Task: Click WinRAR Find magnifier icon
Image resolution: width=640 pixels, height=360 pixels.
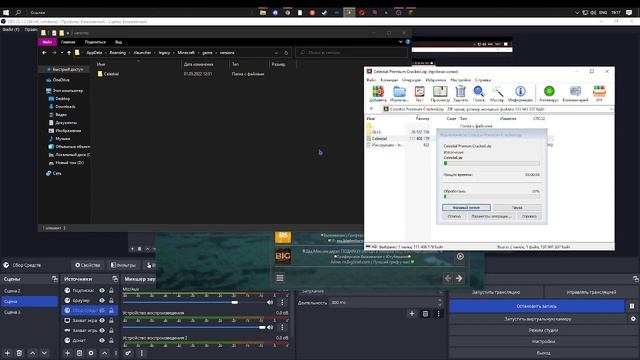Action: [478, 94]
